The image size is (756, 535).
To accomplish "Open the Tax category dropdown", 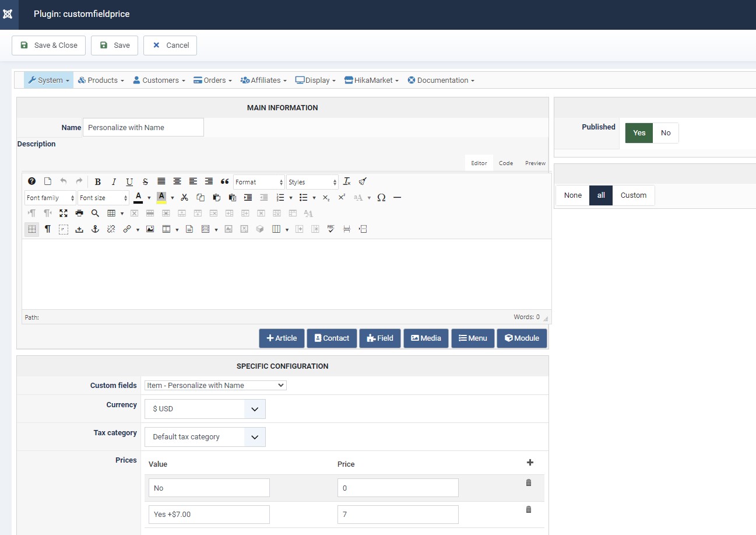I will coord(205,437).
